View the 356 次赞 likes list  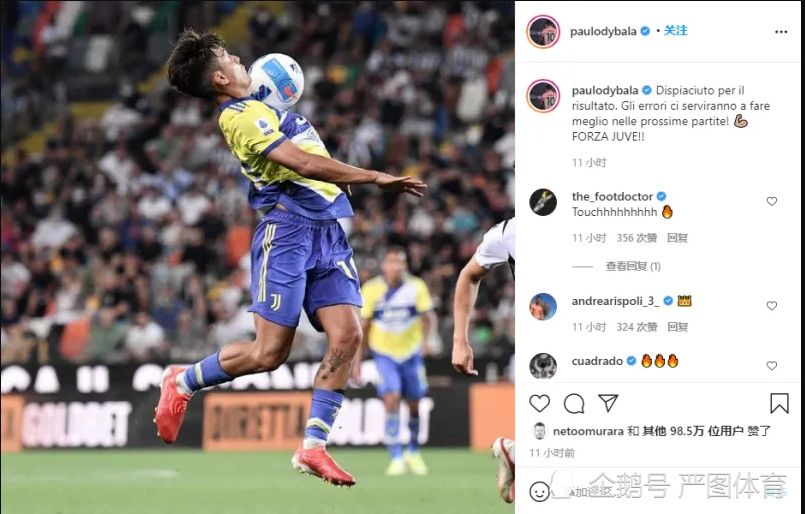pos(637,238)
